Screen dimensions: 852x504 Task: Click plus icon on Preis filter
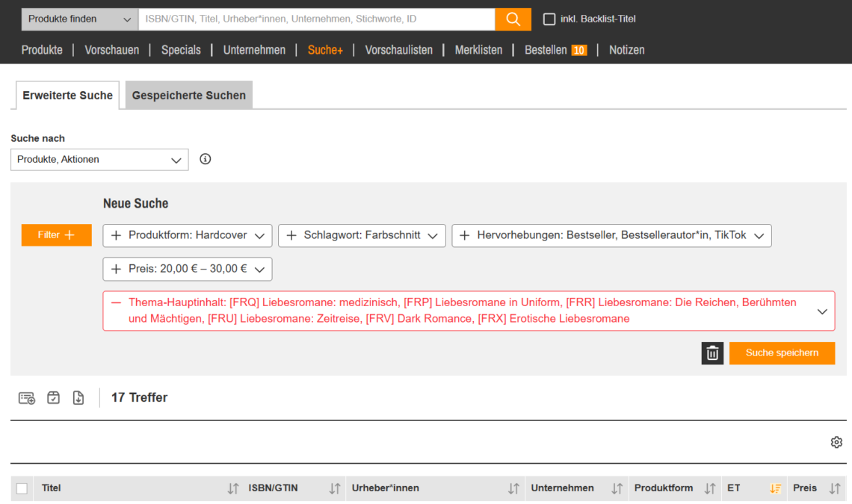116,269
